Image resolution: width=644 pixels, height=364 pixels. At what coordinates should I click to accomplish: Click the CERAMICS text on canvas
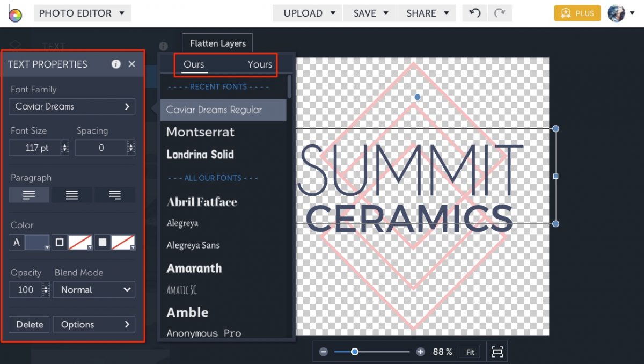click(x=409, y=218)
